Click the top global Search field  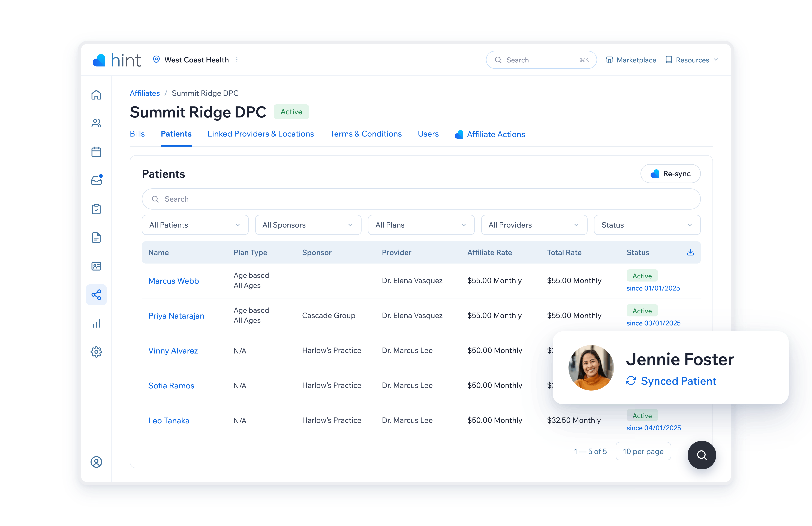(541, 60)
